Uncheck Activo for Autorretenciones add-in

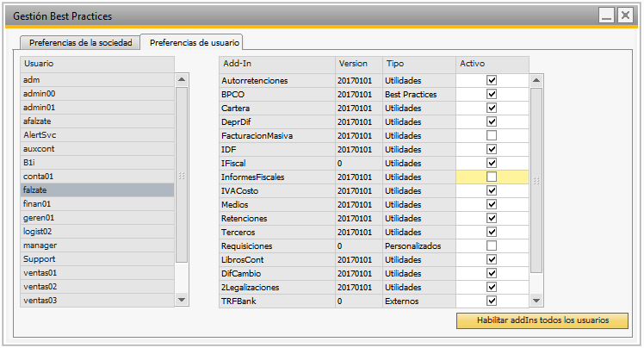492,80
